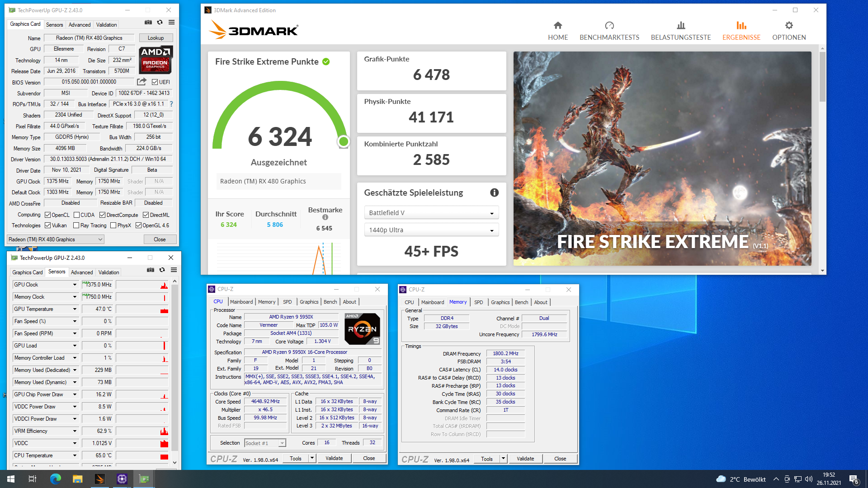
Task: Open Bench tab in left CPU-Z window
Action: 330,302
